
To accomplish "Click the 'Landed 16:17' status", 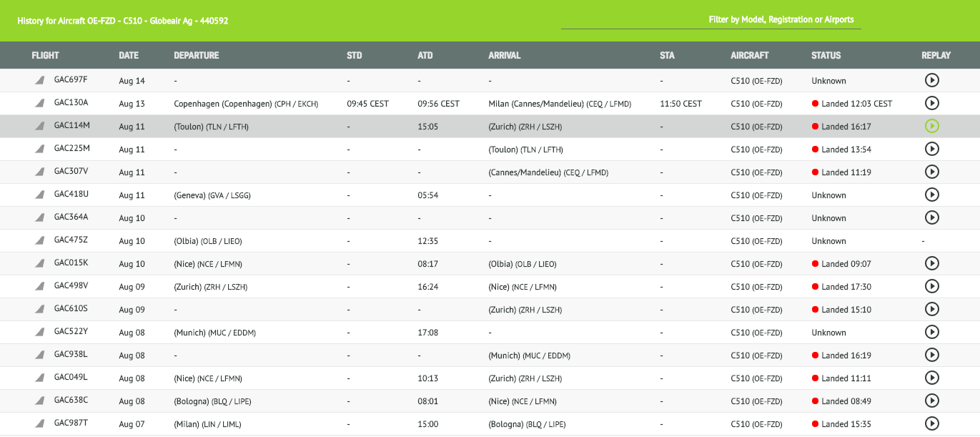I will click(x=841, y=127).
